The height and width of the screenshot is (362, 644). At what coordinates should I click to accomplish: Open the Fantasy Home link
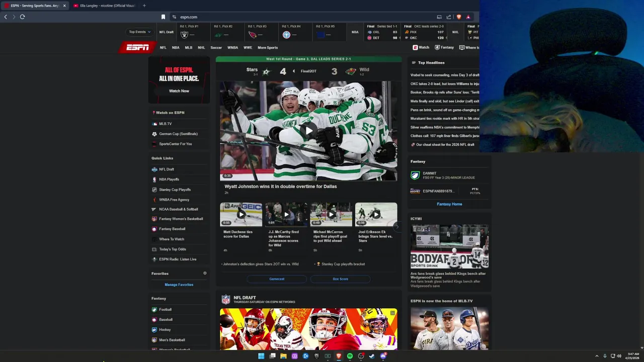(x=449, y=204)
